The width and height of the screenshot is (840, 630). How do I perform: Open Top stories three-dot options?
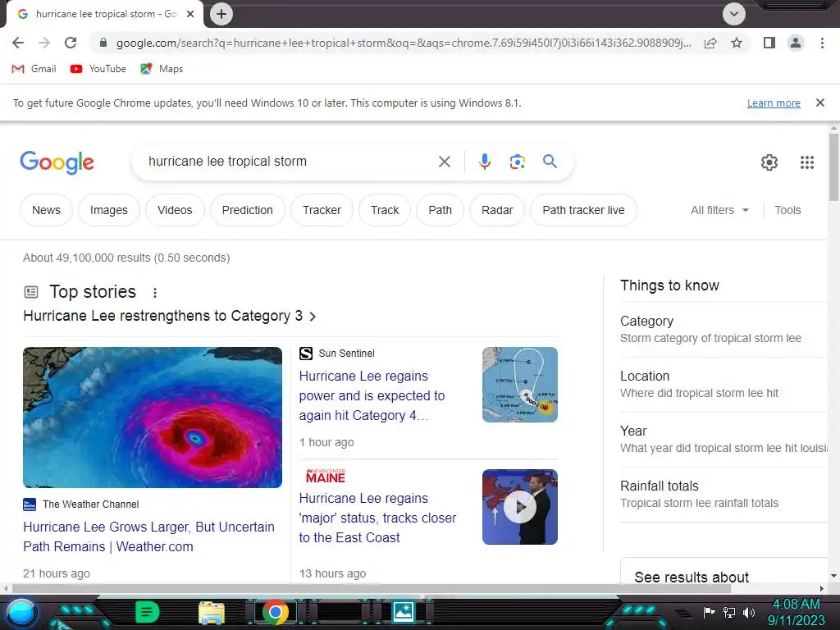click(155, 293)
